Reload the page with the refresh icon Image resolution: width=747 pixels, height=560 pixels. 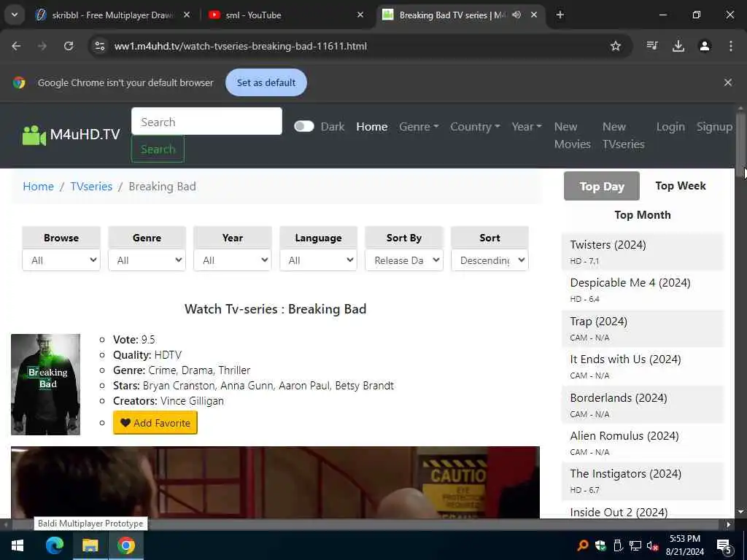(x=69, y=46)
